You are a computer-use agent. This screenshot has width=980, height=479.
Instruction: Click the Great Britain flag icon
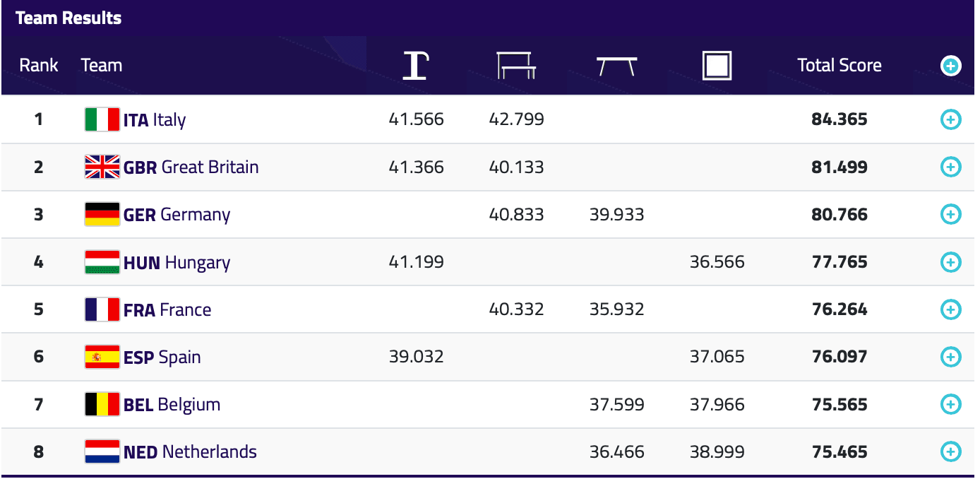point(102,167)
